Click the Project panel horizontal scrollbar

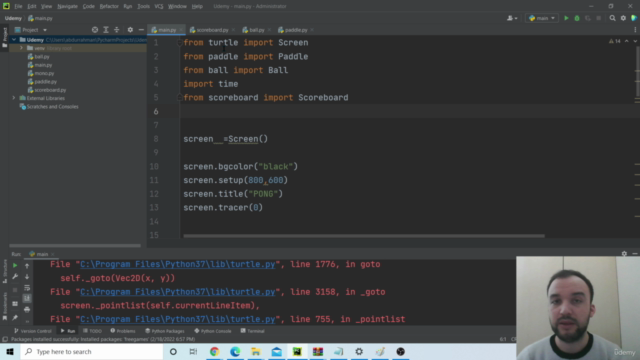pyautogui.click(x=75, y=246)
